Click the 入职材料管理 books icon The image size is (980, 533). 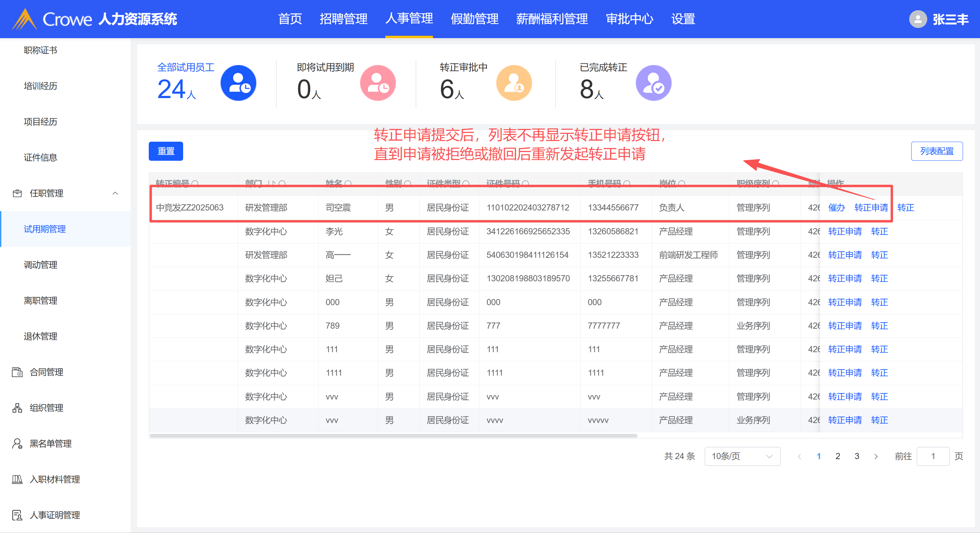point(17,479)
